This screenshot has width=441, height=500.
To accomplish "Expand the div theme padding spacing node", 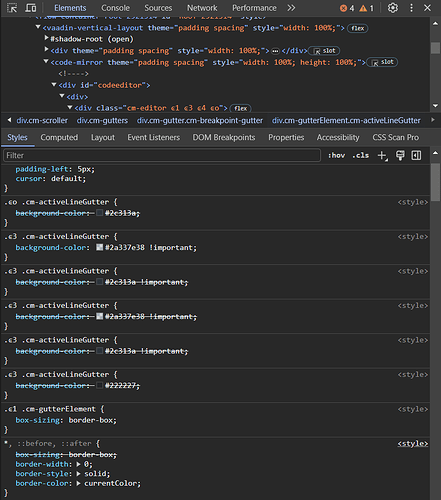I will pyautogui.click(x=46, y=50).
